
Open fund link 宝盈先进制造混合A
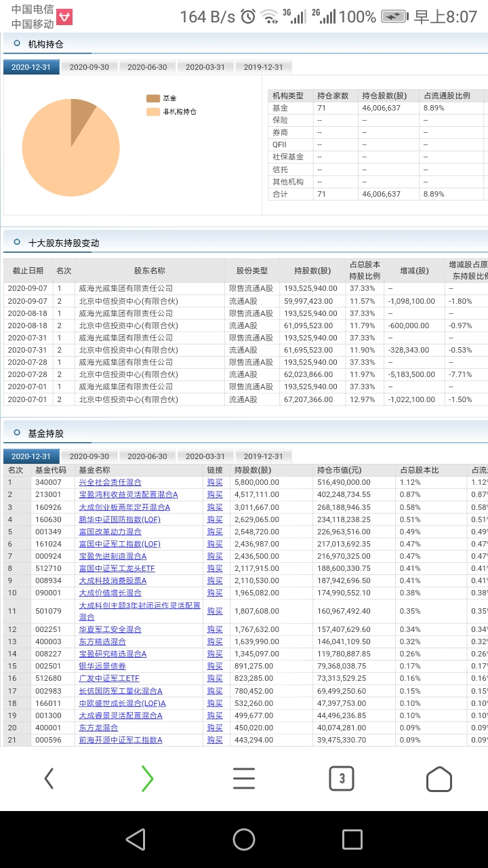point(113,556)
